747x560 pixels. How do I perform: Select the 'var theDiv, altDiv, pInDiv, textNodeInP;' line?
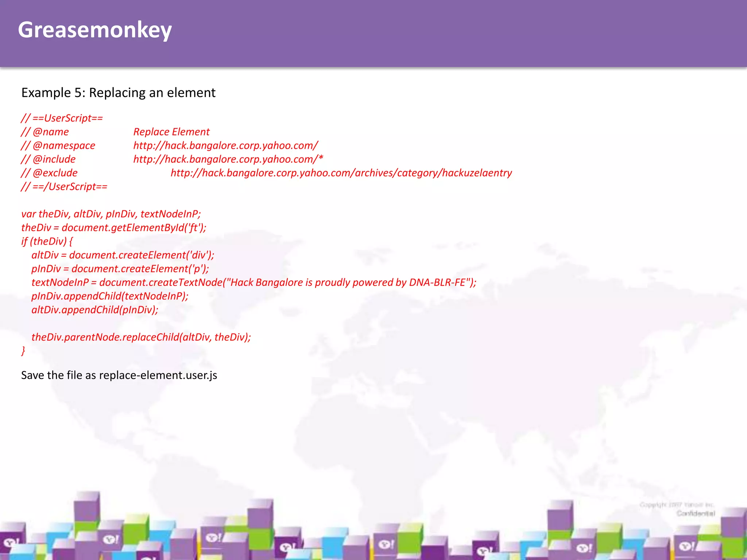tap(111, 214)
